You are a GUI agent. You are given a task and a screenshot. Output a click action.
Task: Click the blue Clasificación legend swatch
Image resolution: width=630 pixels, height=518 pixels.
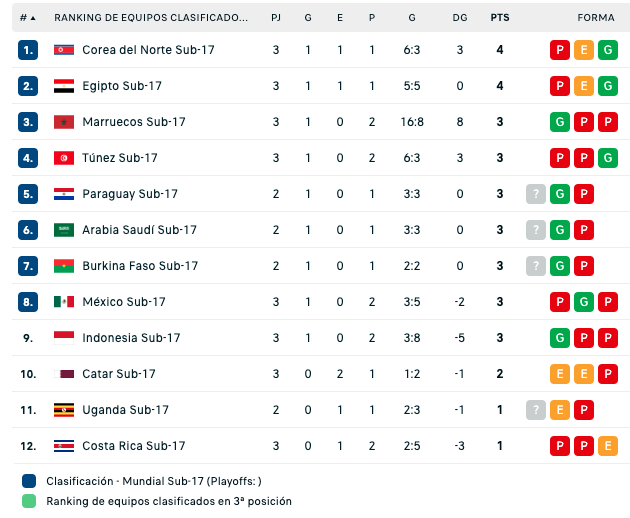[x=27, y=481]
